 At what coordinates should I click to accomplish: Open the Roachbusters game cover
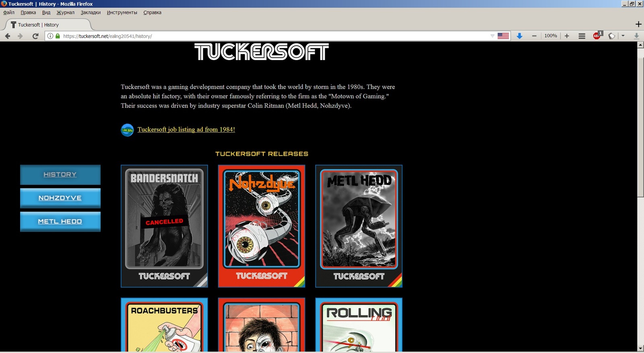(164, 325)
